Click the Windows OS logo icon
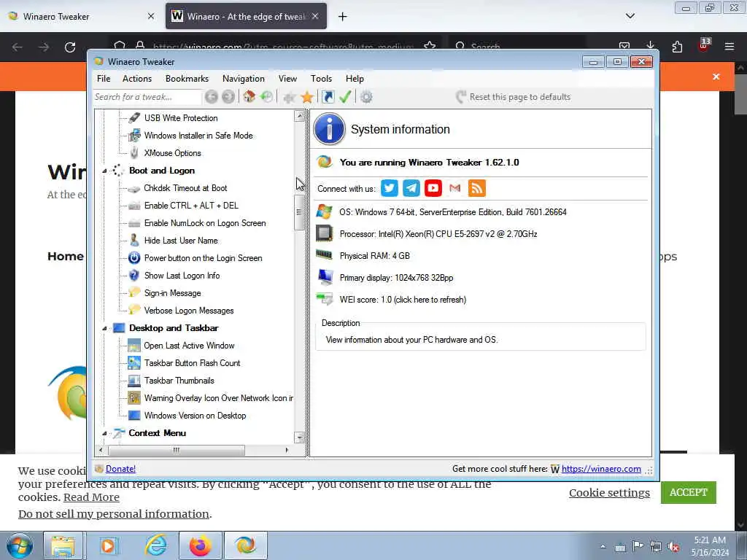Image resolution: width=747 pixels, height=560 pixels. pos(325,211)
